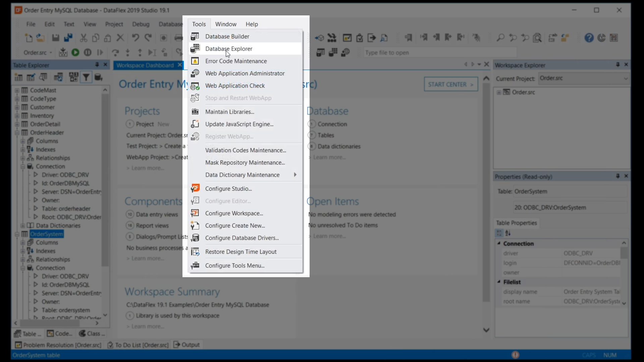Expand the Data Dictionary Maintenance submenu
The width and height of the screenshot is (644, 362).
(295, 175)
